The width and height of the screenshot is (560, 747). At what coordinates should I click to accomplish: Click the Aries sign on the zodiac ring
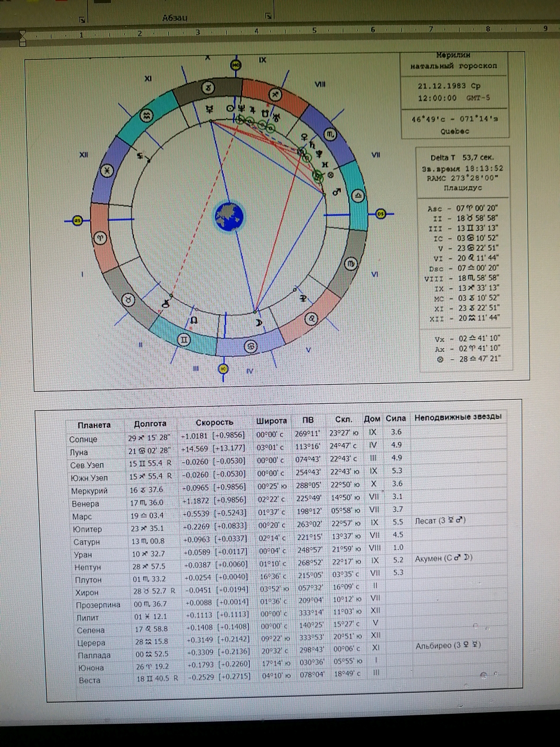click(100, 239)
